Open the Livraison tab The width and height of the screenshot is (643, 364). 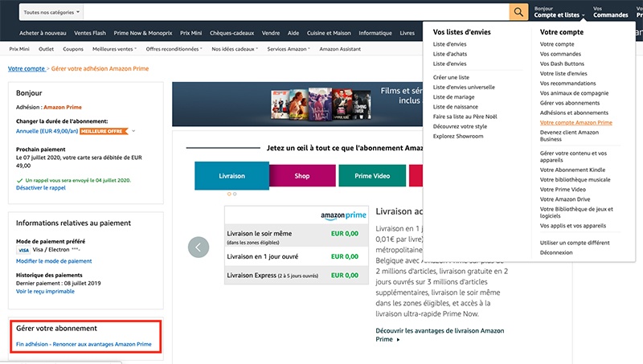click(231, 175)
